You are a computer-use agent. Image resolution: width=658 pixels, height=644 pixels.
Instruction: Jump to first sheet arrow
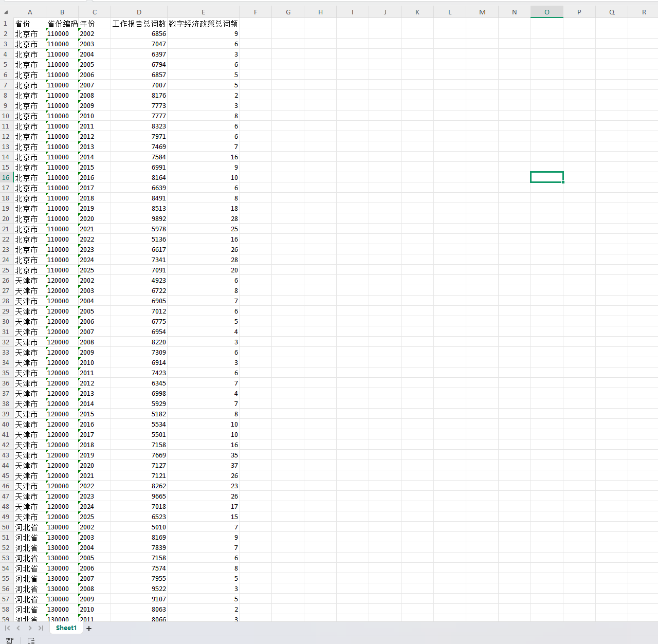coord(7,628)
